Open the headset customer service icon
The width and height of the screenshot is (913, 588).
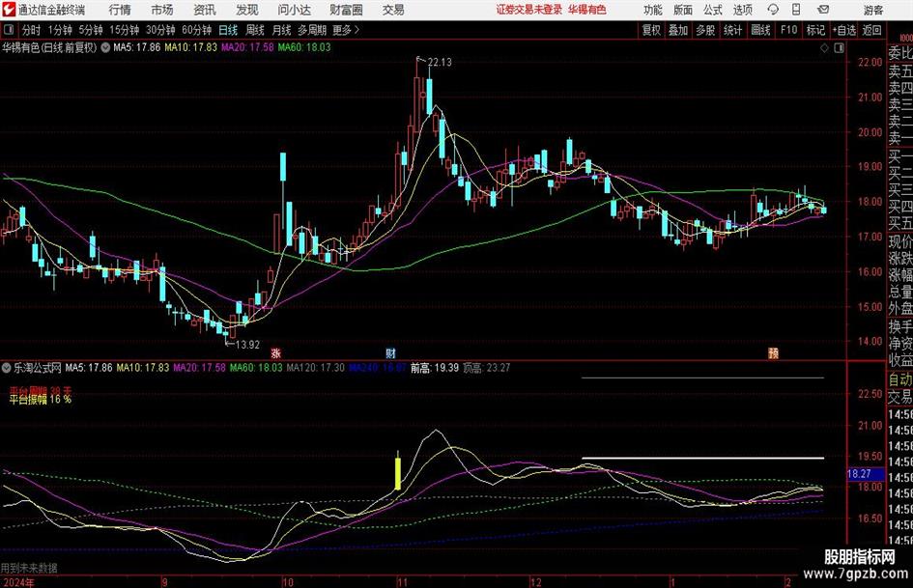(x=773, y=10)
